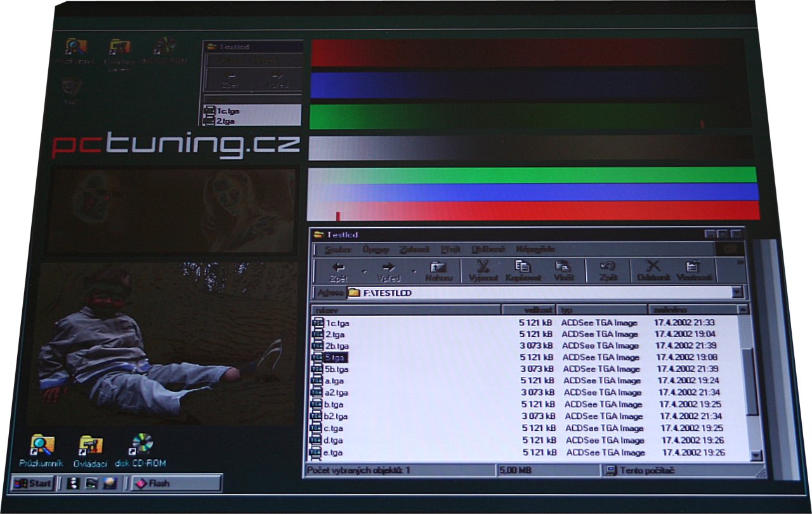This screenshot has height=514, width=812.
Task: Click folder icon in the address bar
Action: (354, 293)
